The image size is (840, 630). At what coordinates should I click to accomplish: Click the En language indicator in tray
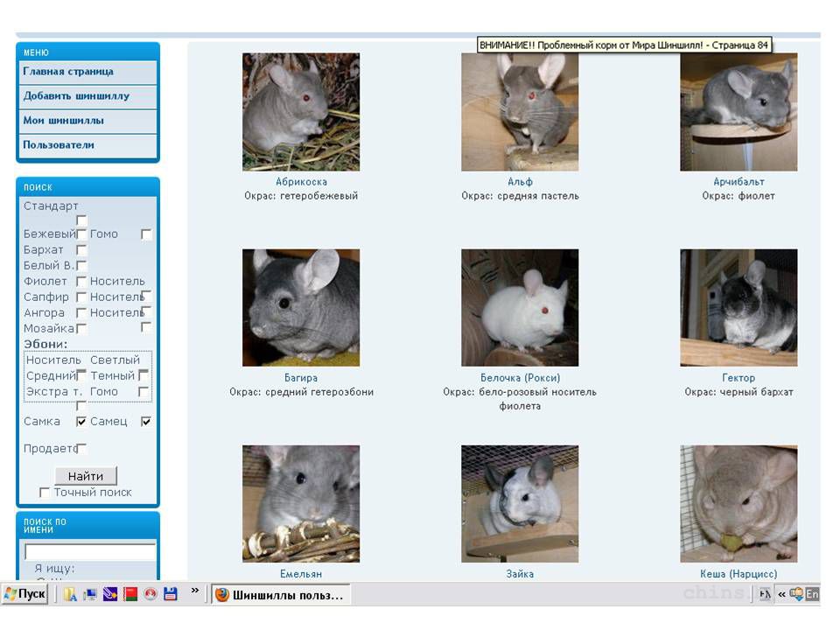[x=812, y=594]
